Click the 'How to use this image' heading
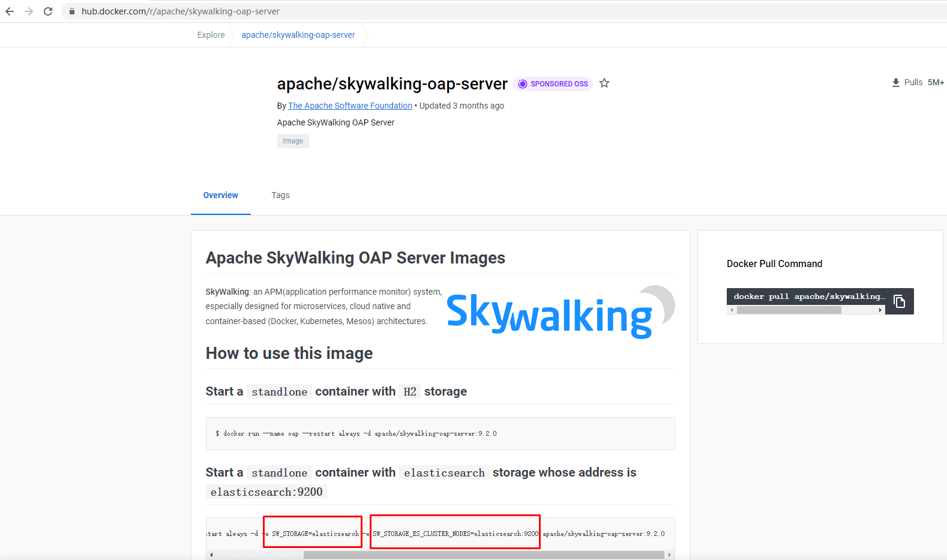Image resolution: width=947 pixels, height=560 pixels. click(289, 354)
